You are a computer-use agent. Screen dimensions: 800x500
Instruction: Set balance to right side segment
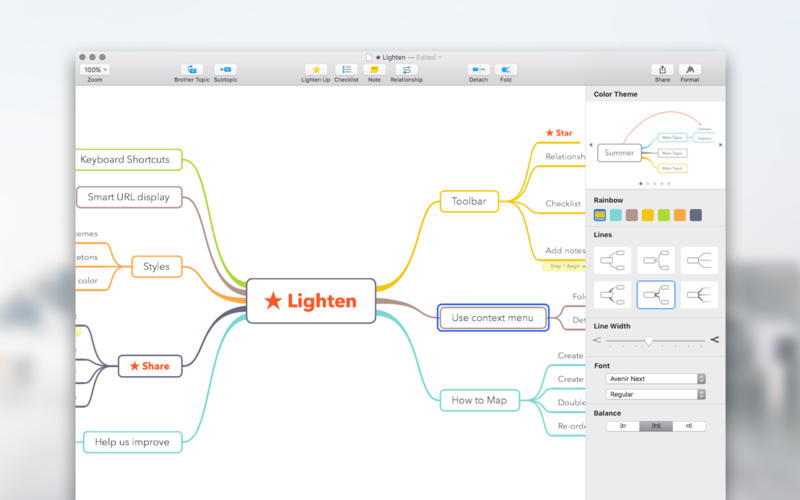[689, 426]
